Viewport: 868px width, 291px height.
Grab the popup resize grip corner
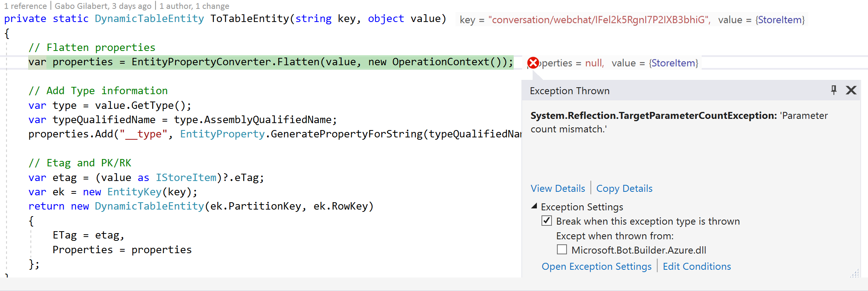pos(854,273)
